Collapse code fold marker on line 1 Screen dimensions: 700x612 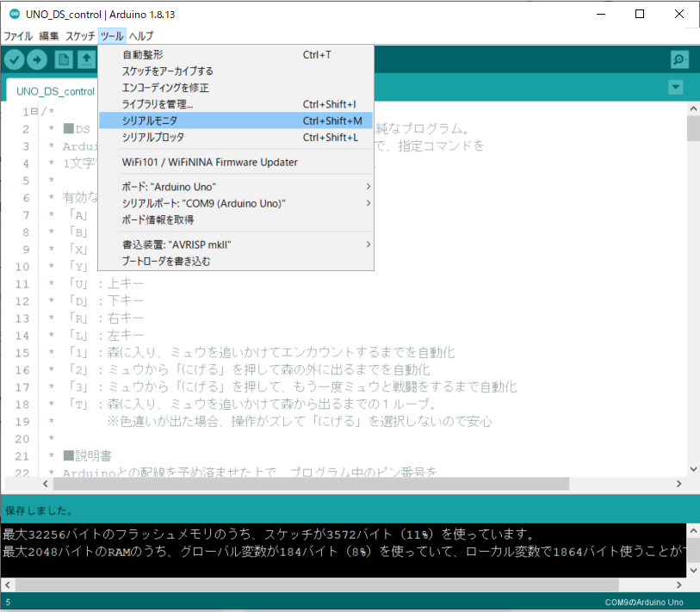click(x=34, y=112)
